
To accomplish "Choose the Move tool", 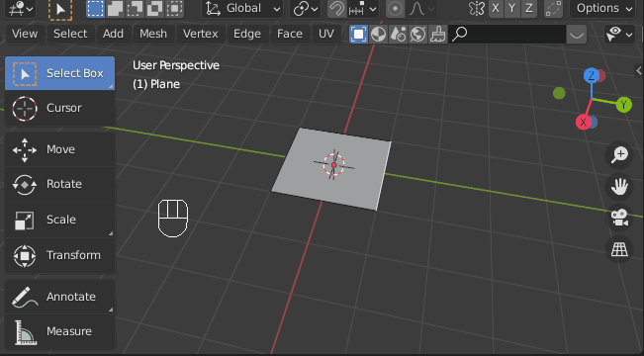I will click(59, 149).
